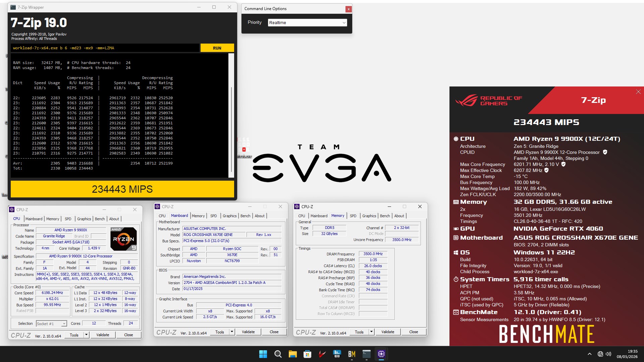
Task: Click the 7-Zip Wrapper title bar icon
Action: (x=13, y=7)
